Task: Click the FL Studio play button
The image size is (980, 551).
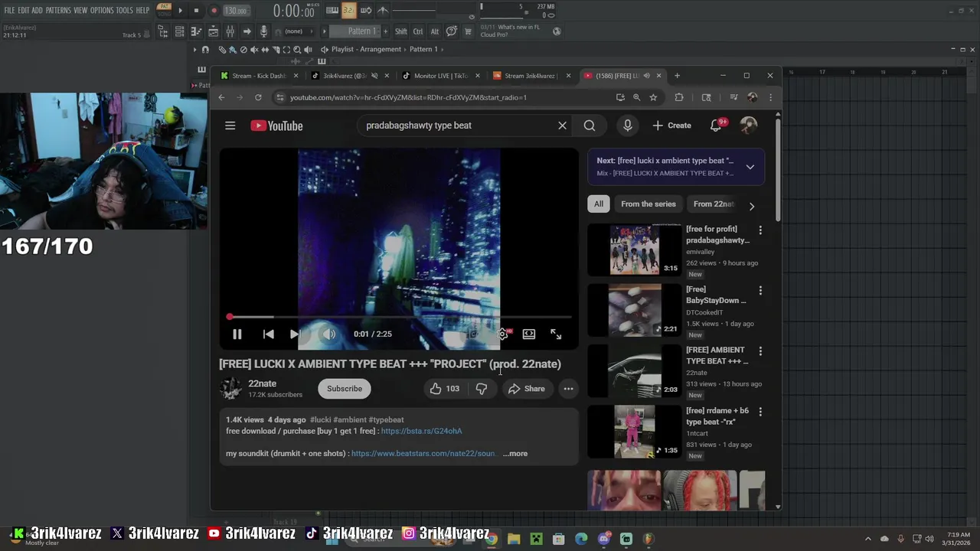Action: point(181,11)
